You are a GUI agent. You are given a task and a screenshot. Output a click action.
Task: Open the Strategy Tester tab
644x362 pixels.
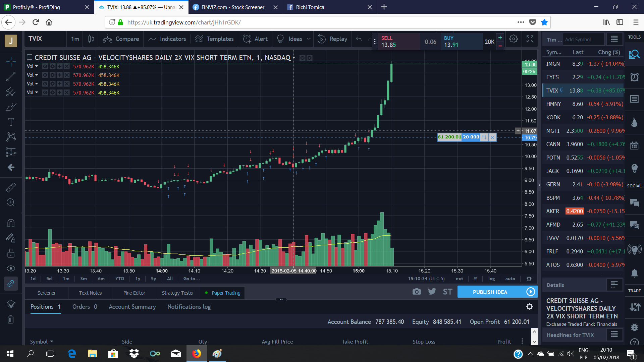[x=178, y=293]
